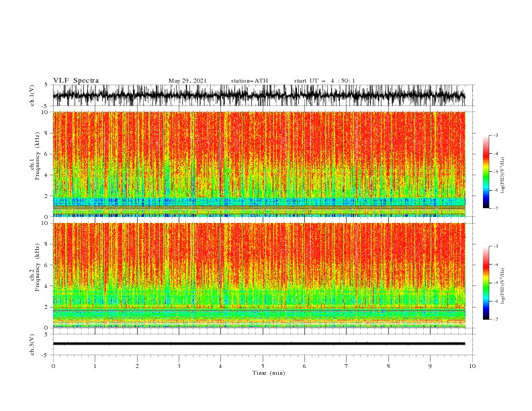532x411 pixels.
Task: Click the "station=ATH" label
Action: (x=249, y=81)
